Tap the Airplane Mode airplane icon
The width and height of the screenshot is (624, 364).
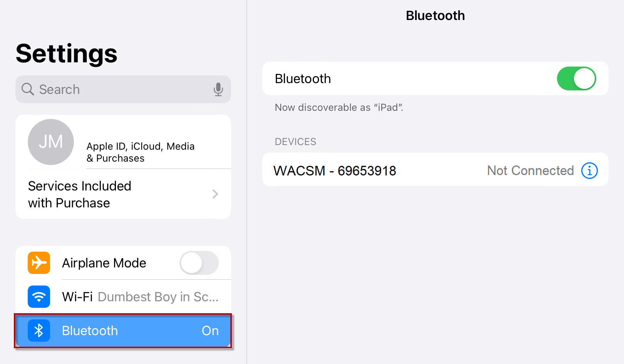tap(39, 263)
